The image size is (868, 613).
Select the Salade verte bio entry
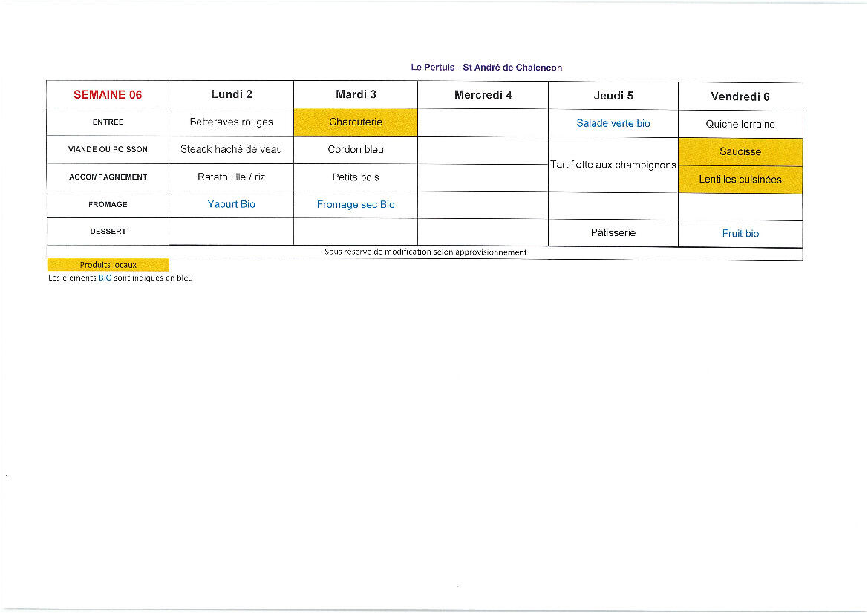613,123
